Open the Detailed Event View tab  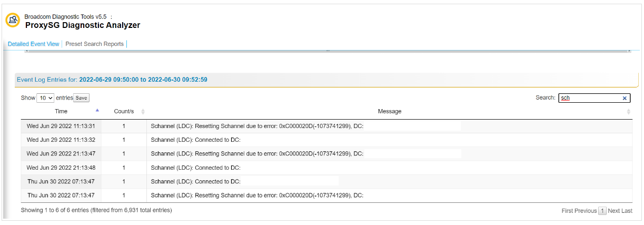[x=33, y=44]
